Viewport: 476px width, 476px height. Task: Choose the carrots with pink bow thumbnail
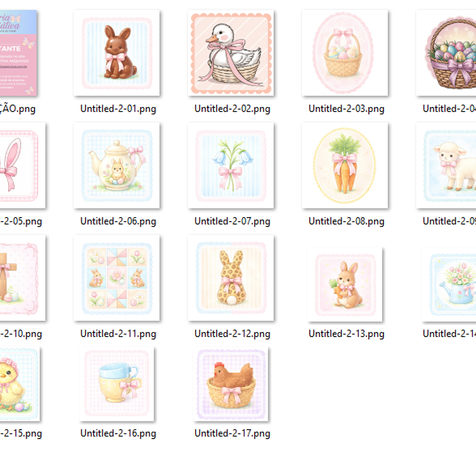tap(345, 165)
